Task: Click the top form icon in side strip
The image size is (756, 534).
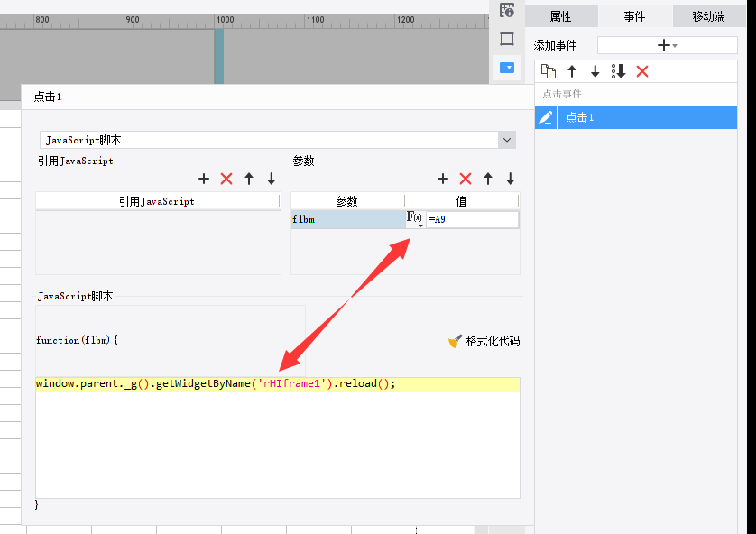Action: [507, 10]
